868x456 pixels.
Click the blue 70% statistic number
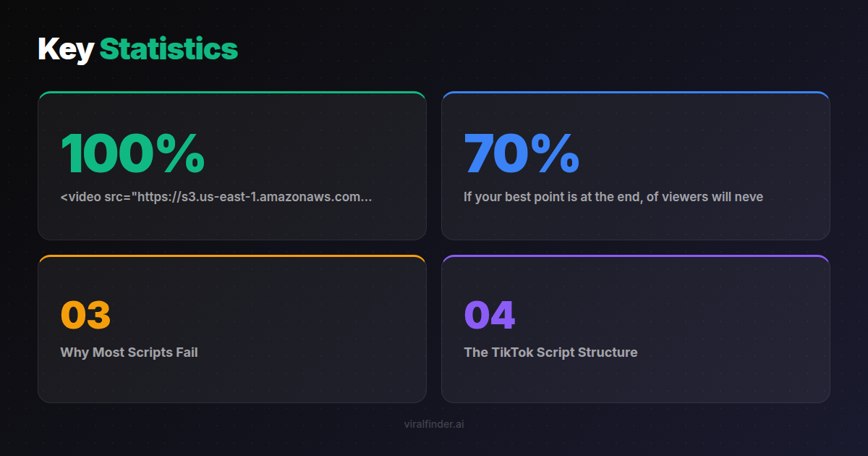[x=521, y=153]
